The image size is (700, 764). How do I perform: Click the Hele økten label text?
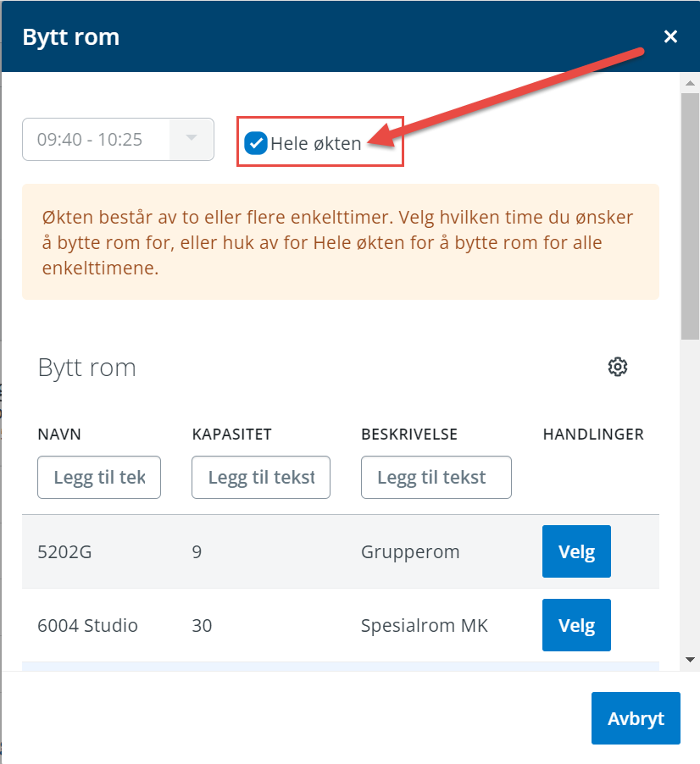tap(316, 144)
